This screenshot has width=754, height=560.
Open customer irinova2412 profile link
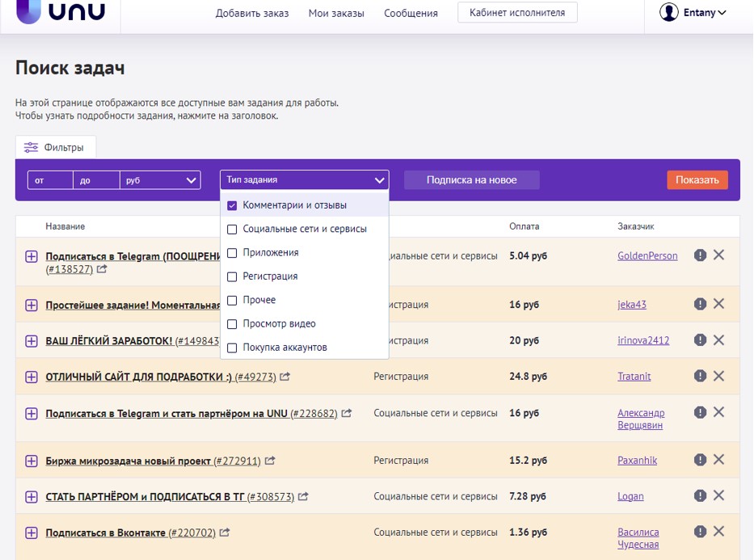pos(643,340)
